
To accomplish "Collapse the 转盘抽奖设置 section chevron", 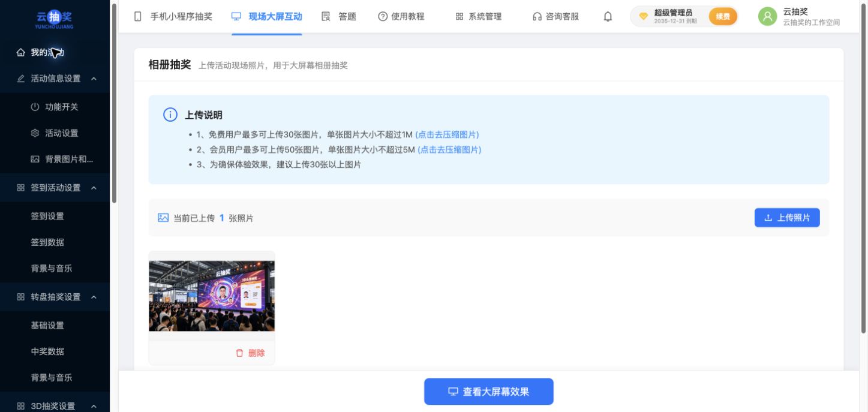I will click(94, 297).
